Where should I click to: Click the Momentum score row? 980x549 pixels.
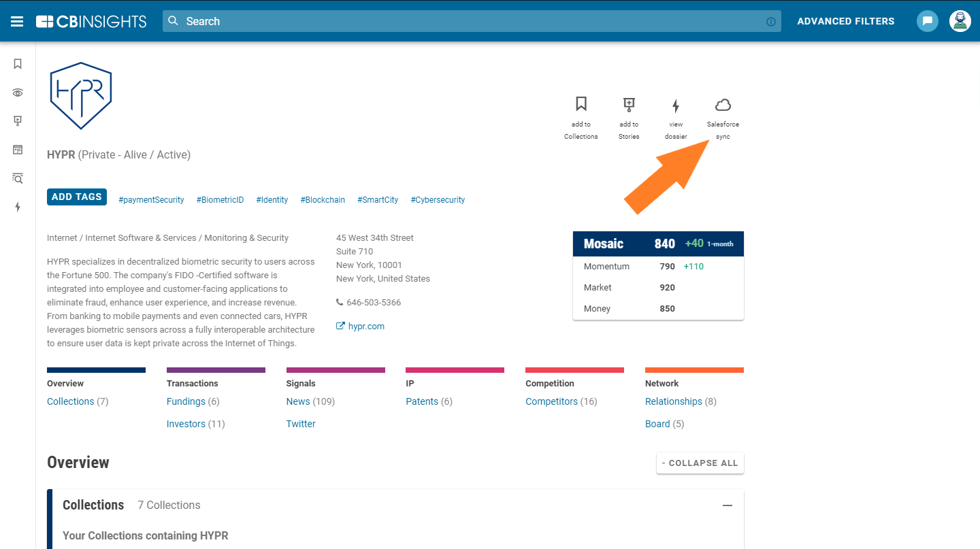[x=658, y=267]
